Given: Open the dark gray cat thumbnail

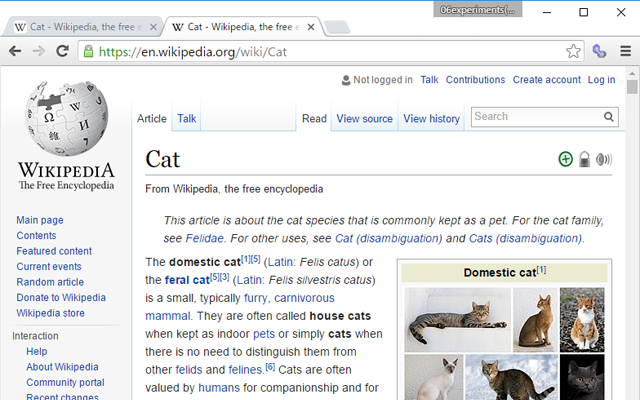Looking at the screenshot, I should (582, 377).
